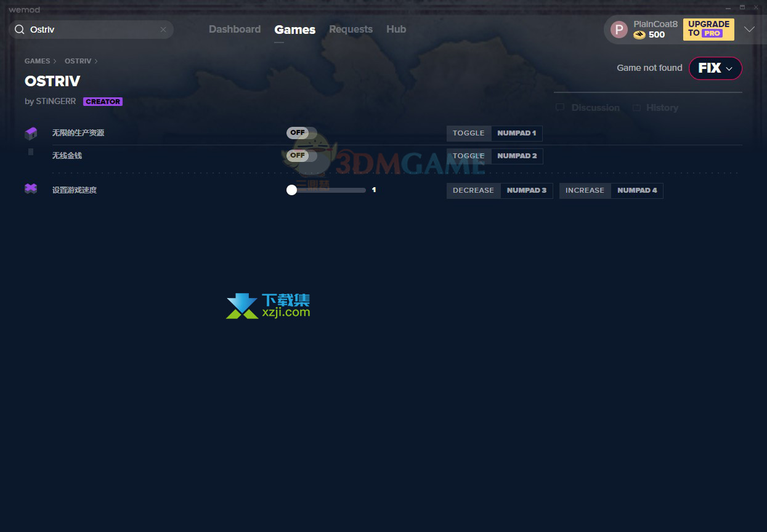The height and width of the screenshot is (532, 767).
Task: Open the Discussion tab
Action: pos(595,108)
